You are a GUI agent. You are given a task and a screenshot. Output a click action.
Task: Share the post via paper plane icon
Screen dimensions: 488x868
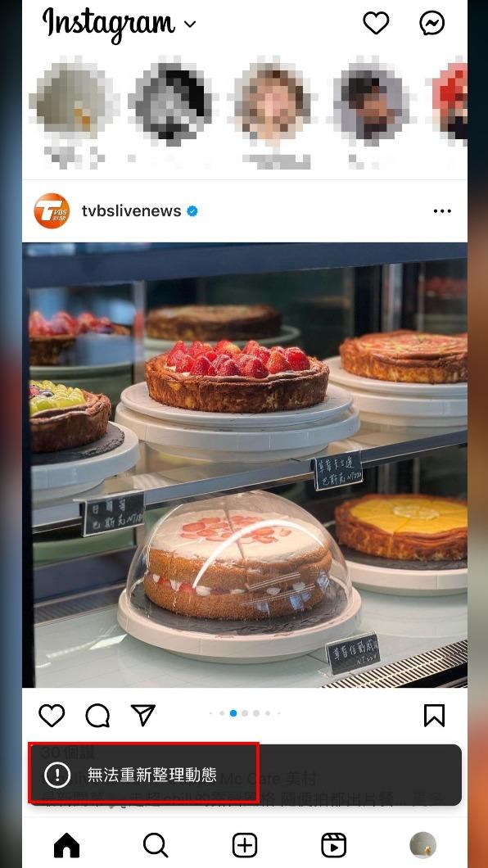[x=143, y=715]
